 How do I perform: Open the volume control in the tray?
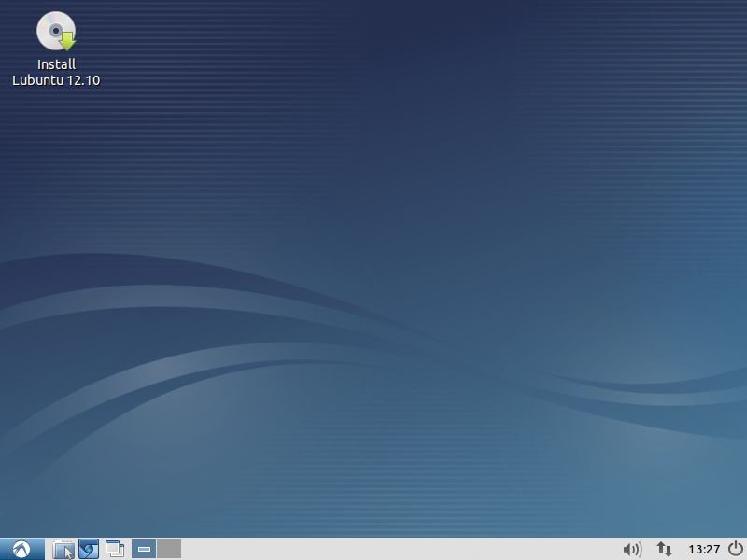pyautogui.click(x=632, y=549)
